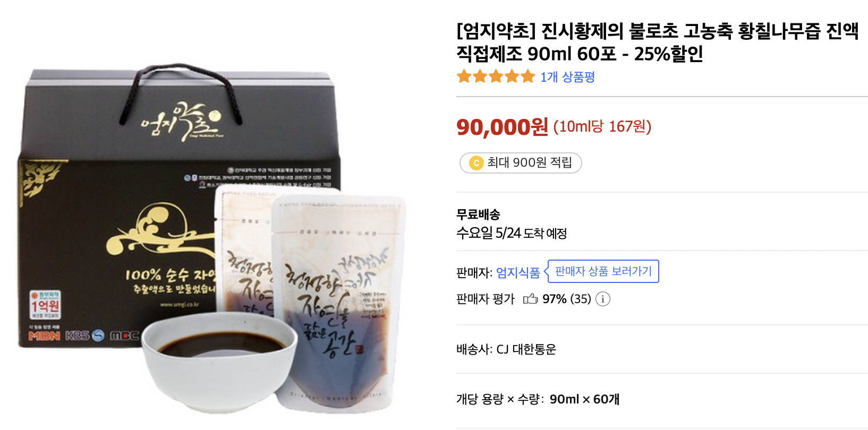Click the 판매자 상품 보러가기 button
The height and width of the screenshot is (430, 868).
(603, 271)
